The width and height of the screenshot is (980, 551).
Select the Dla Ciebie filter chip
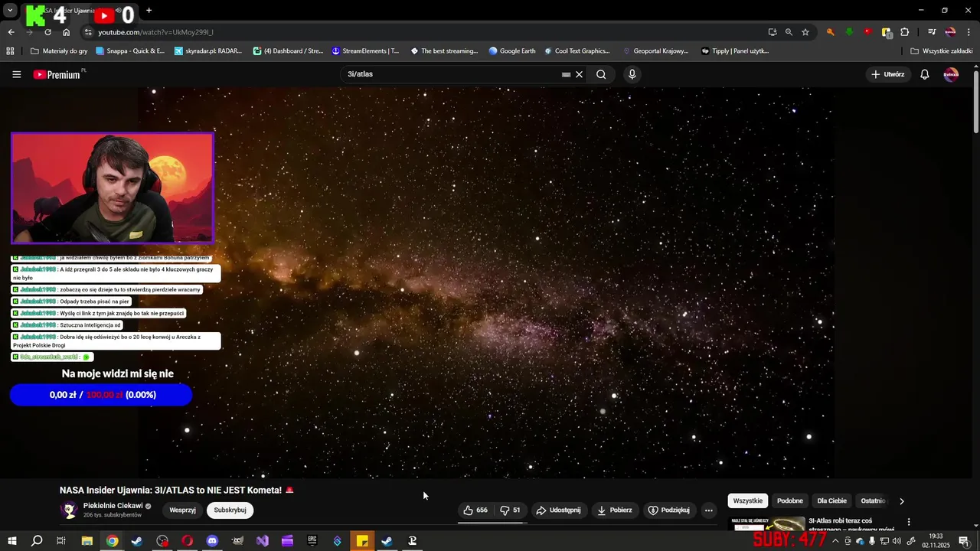(x=831, y=500)
